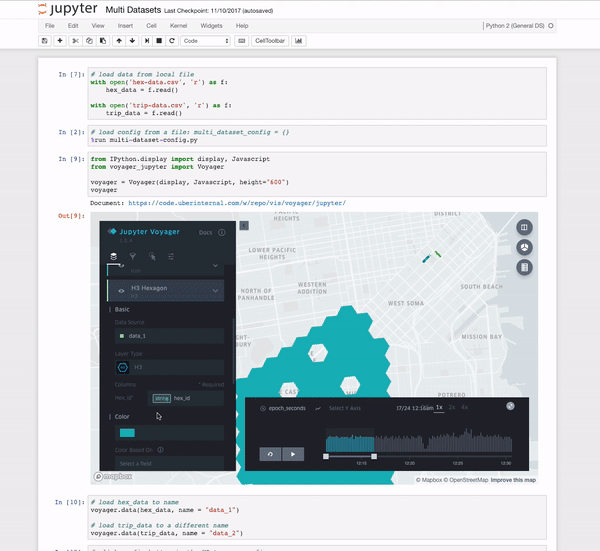Open the code.uberinternal.com document link
This screenshot has height=551, width=600.
pos(237,203)
